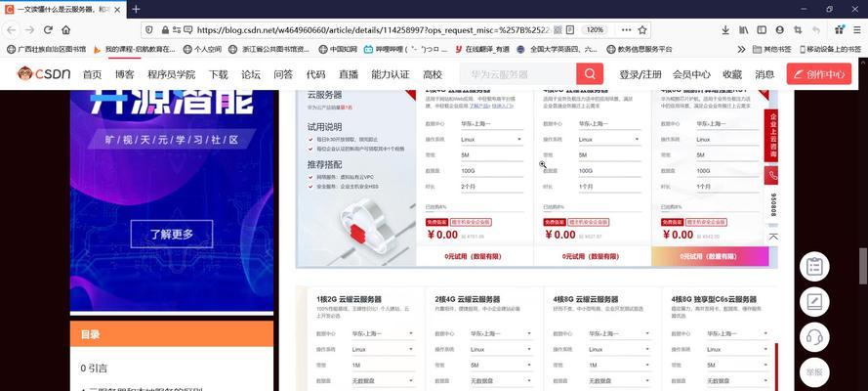Reload the page with the refresh icon

pos(48,30)
